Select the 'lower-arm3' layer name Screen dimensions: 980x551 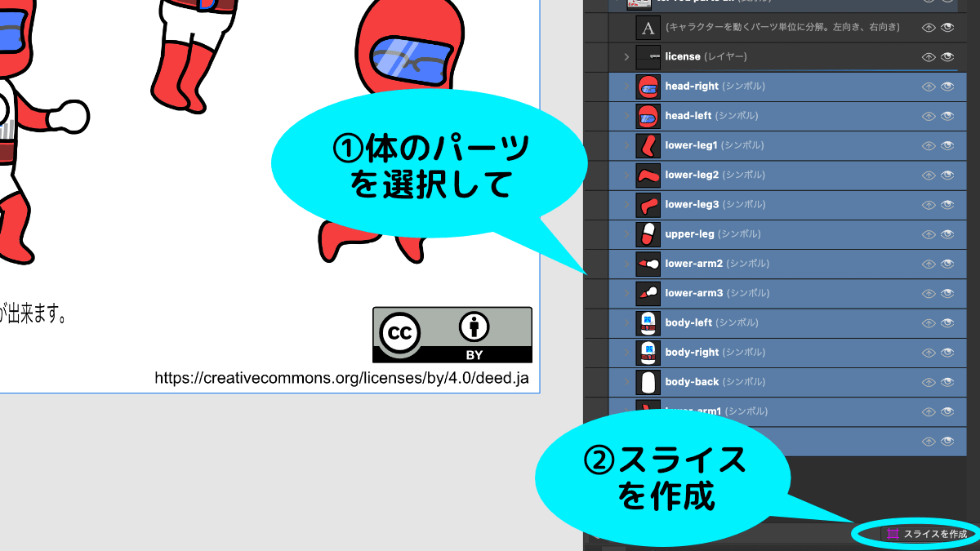[x=694, y=293]
